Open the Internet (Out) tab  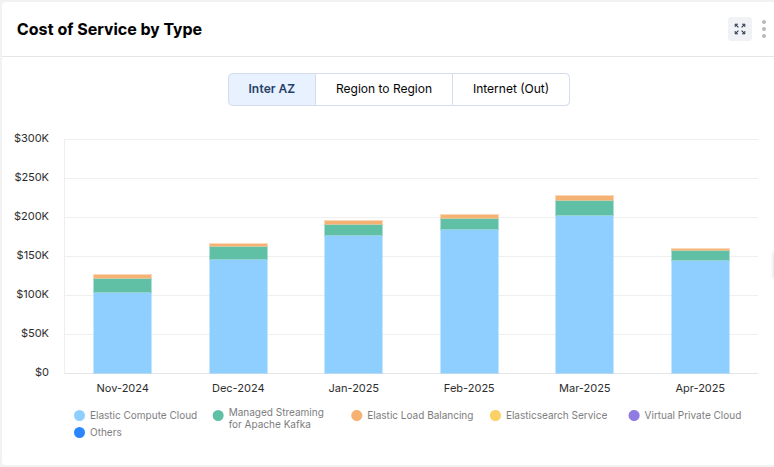click(x=511, y=89)
